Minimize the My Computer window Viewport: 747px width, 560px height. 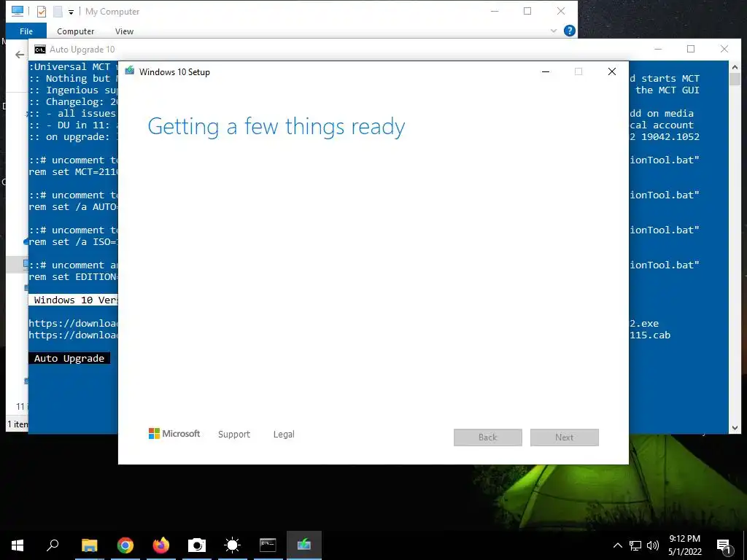[495, 11]
